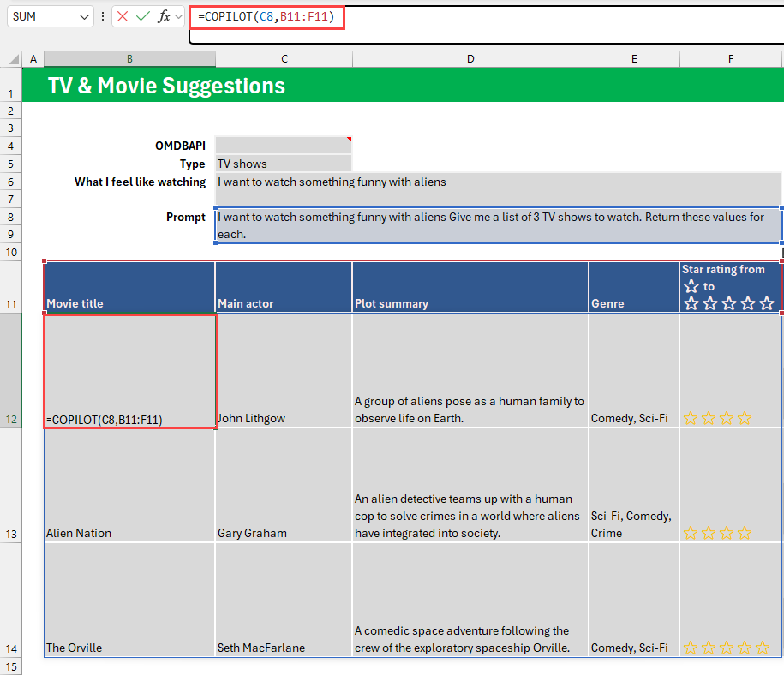
Task: Select the column D header
Action: pos(470,58)
